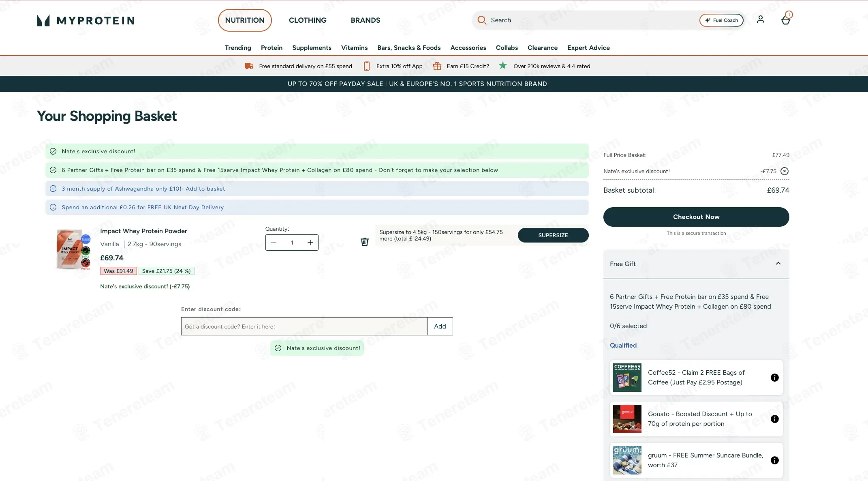Click Earn £15 Credit link

(x=468, y=66)
